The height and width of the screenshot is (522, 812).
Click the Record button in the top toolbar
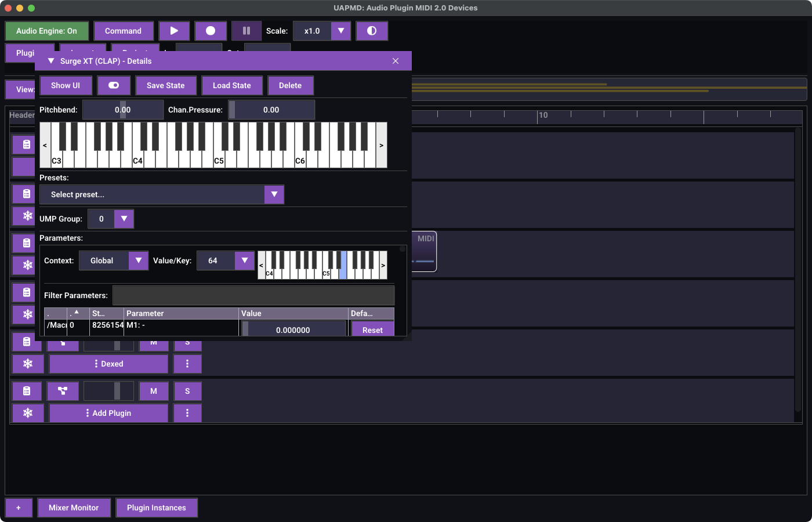tap(211, 31)
